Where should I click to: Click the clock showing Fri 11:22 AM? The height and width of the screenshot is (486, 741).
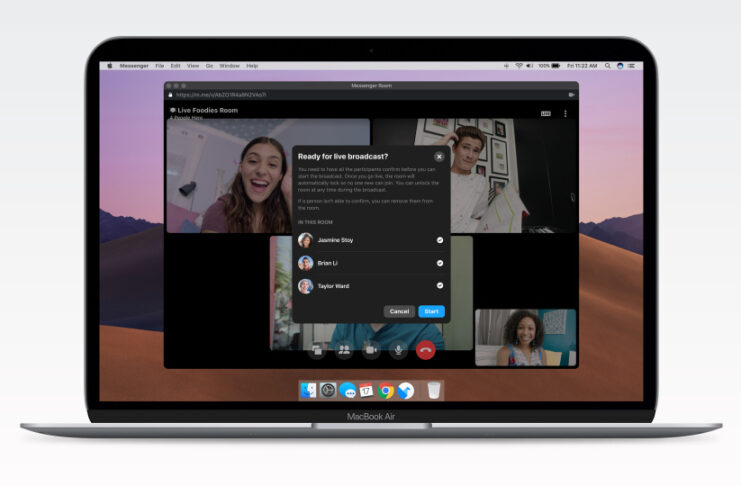582,66
